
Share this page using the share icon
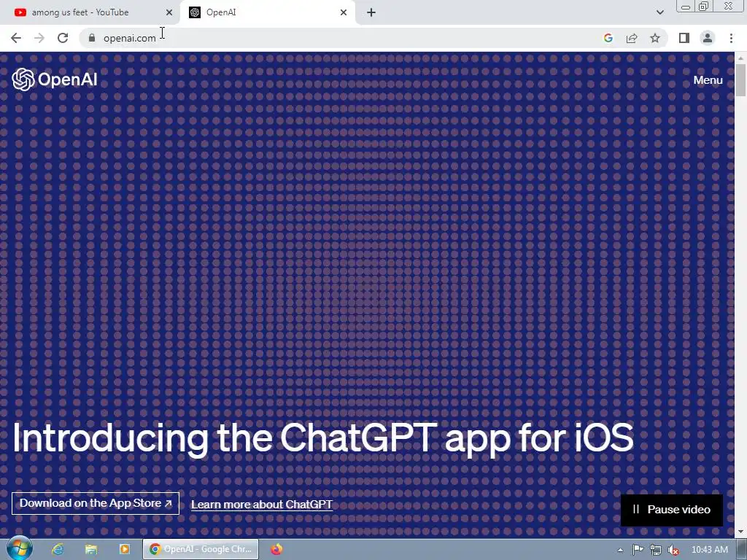coord(632,38)
